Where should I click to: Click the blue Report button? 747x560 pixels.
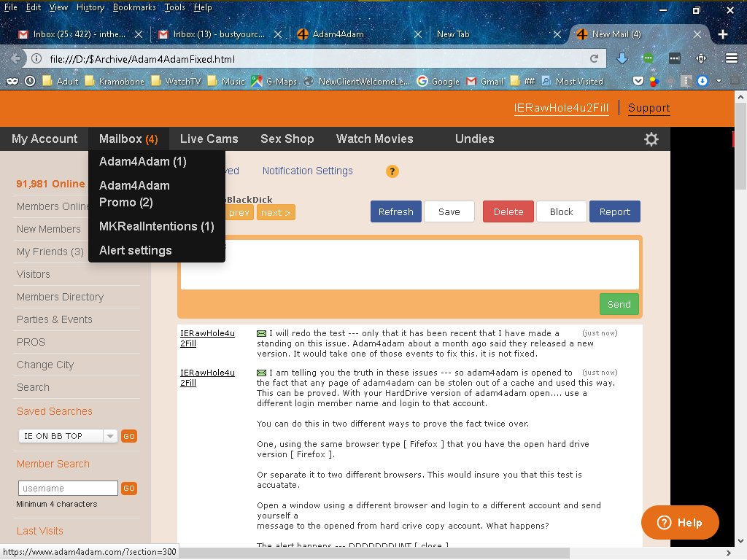pyautogui.click(x=614, y=212)
